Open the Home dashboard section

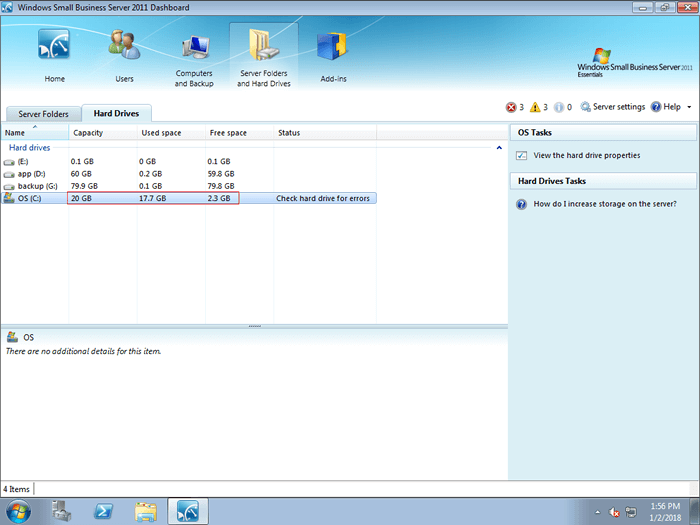(x=54, y=56)
